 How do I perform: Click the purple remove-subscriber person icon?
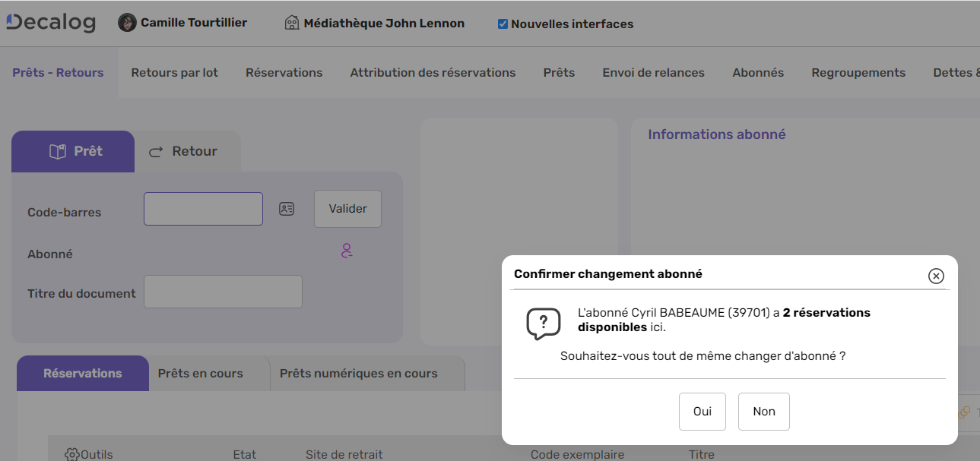[347, 251]
